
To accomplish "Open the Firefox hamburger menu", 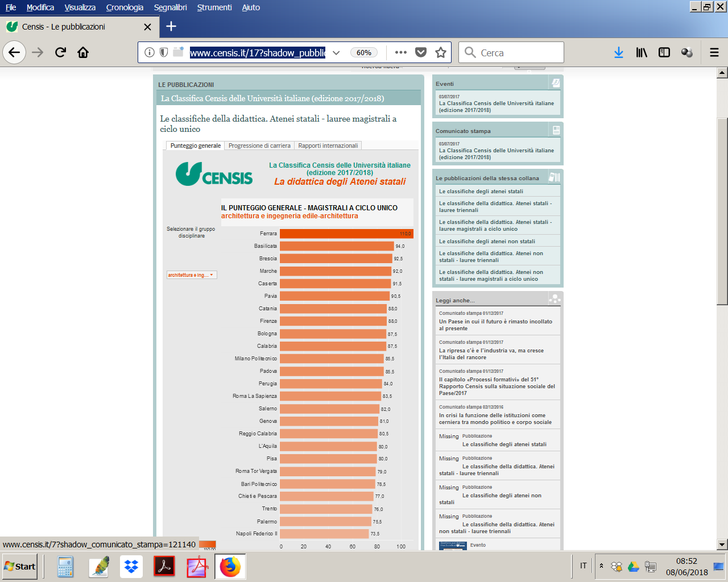I will click(714, 52).
